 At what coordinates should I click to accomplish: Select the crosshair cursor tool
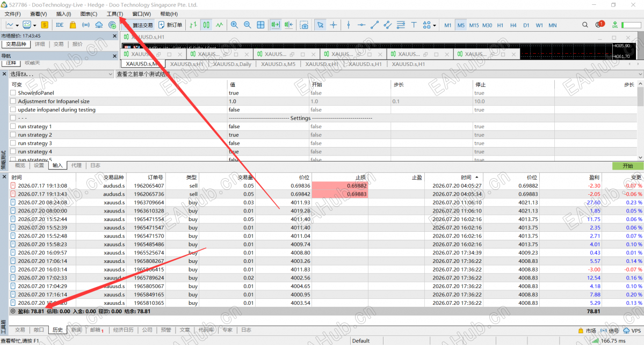(333, 25)
